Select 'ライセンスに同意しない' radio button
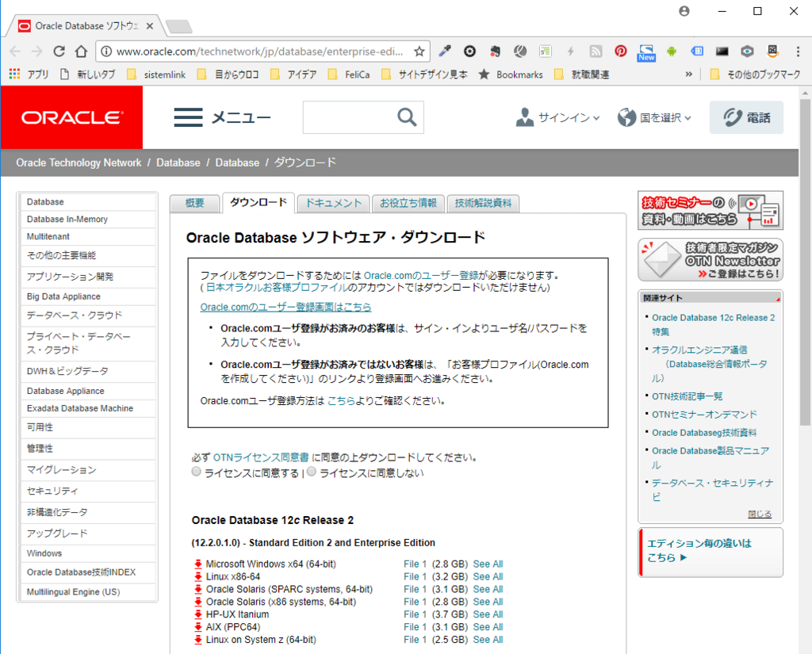 (x=311, y=471)
